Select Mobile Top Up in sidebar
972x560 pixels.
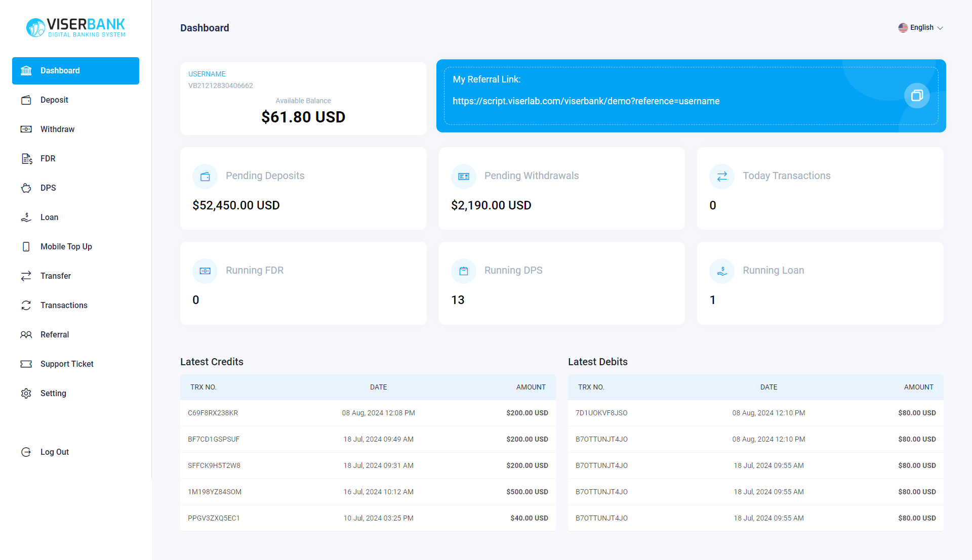click(x=66, y=247)
